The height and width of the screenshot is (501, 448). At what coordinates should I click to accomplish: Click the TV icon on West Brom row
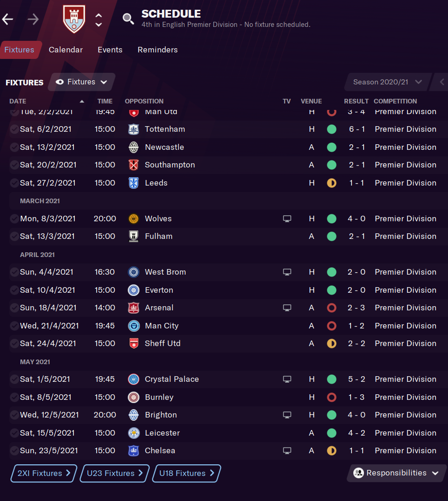pyautogui.click(x=287, y=272)
